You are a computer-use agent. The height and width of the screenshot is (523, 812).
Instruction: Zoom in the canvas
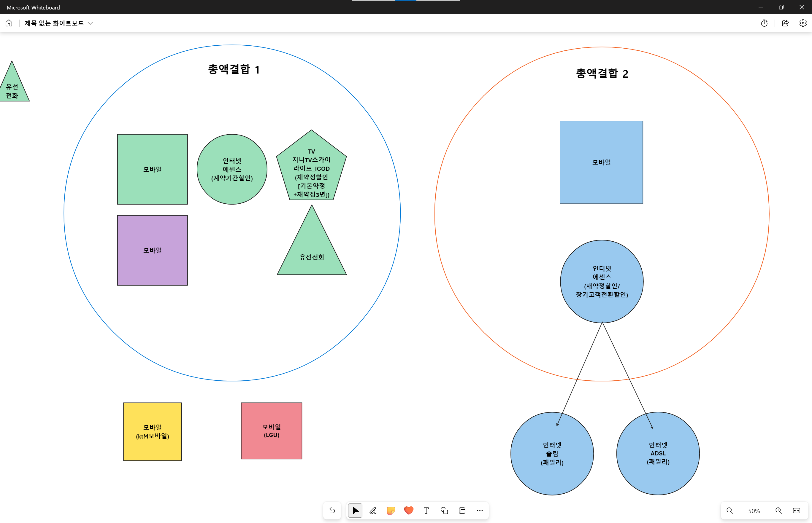778,511
